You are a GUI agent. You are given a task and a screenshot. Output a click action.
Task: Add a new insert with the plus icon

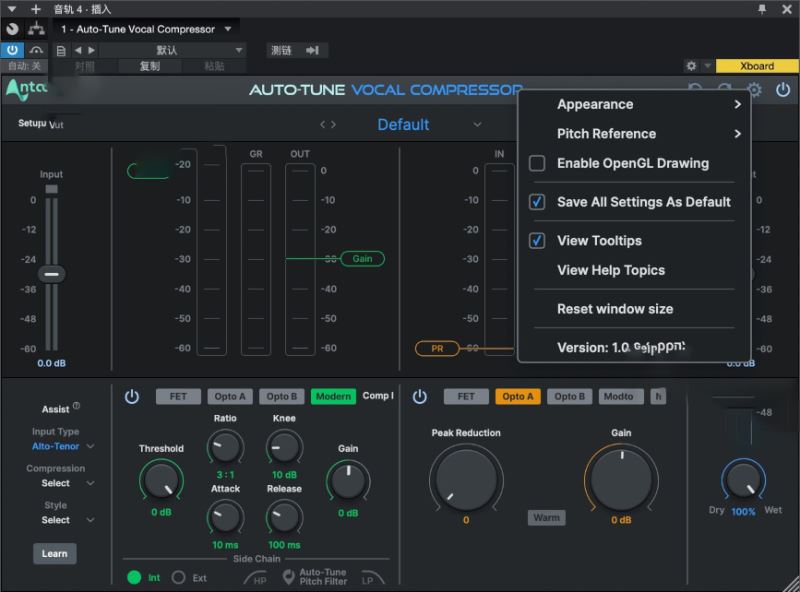[36, 9]
